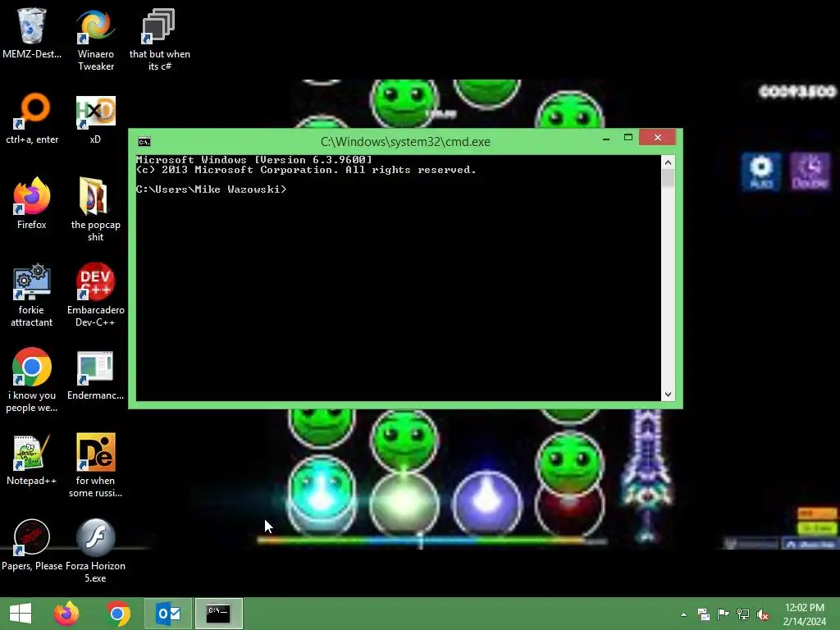Click the rainbow progress bar in game
840x630 pixels.
(x=431, y=541)
